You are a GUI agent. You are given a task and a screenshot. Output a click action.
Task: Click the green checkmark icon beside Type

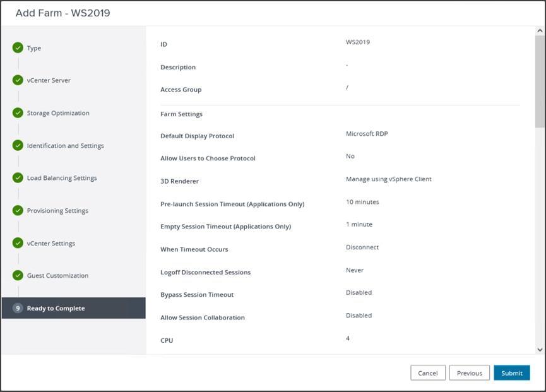pos(18,48)
